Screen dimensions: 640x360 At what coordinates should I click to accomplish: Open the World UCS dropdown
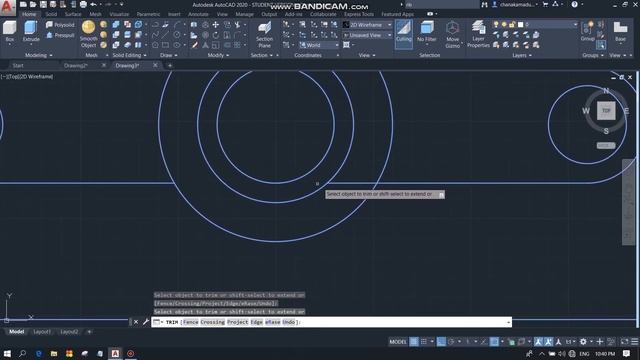coord(319,45)
